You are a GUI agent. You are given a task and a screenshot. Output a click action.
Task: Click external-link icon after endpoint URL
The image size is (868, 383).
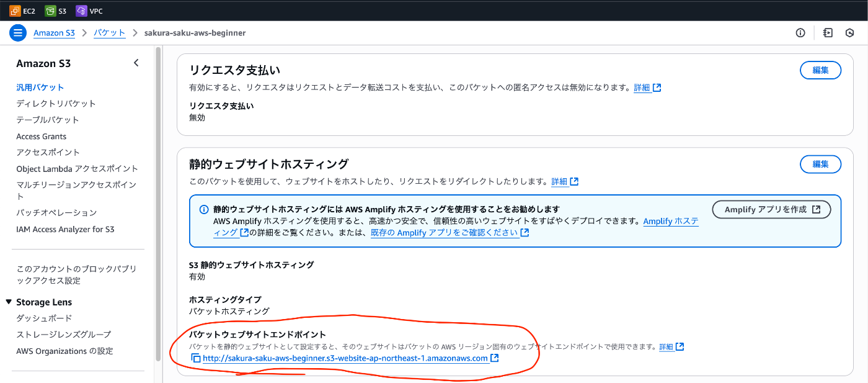coord(494,358)
